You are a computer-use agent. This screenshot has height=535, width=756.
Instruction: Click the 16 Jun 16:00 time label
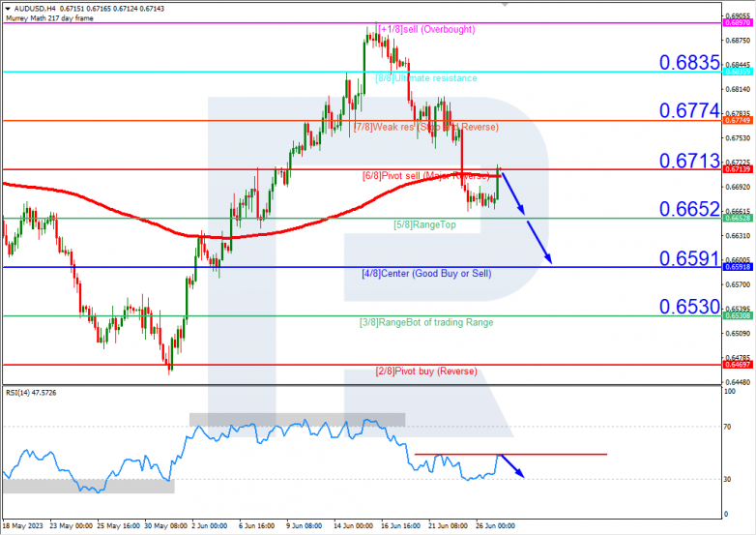(401, 526)
